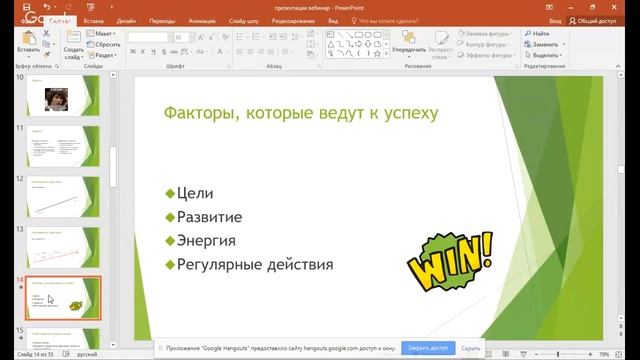Select slide 12 thumbnail
The width and height of the screenshot is (640, 360).
63,197
